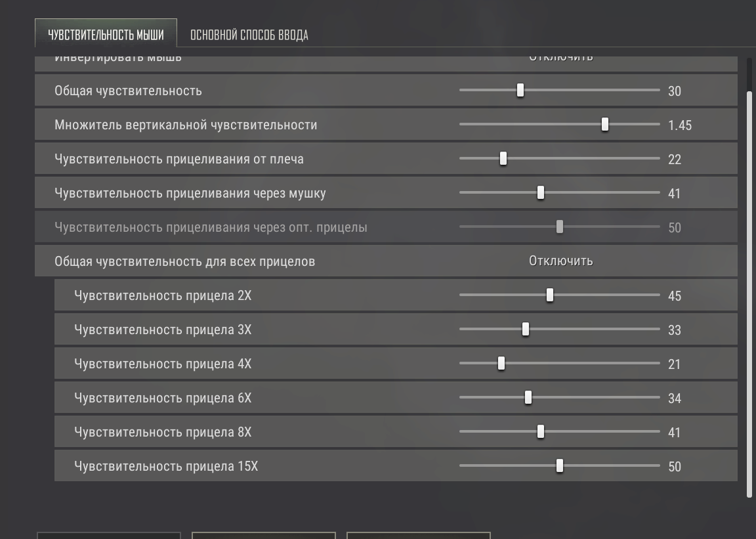Click slider handle for прицела 4X
This screenshot has width=756, height=539.
coord(501,363)
